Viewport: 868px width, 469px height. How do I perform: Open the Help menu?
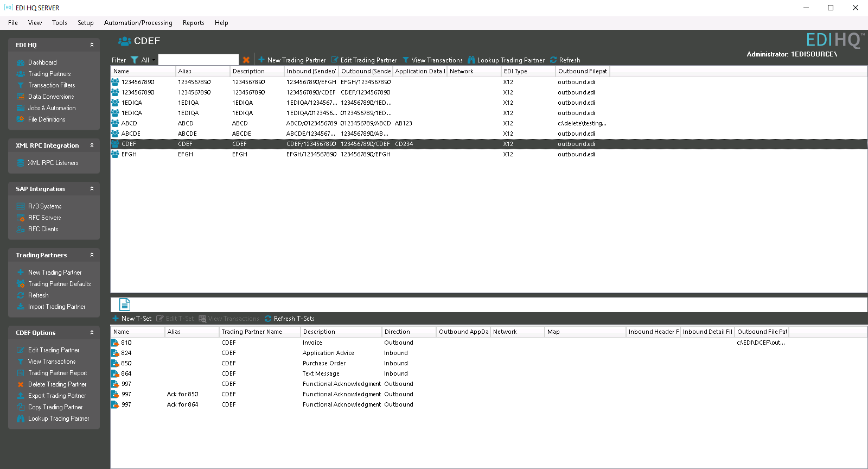click(221, 23)
